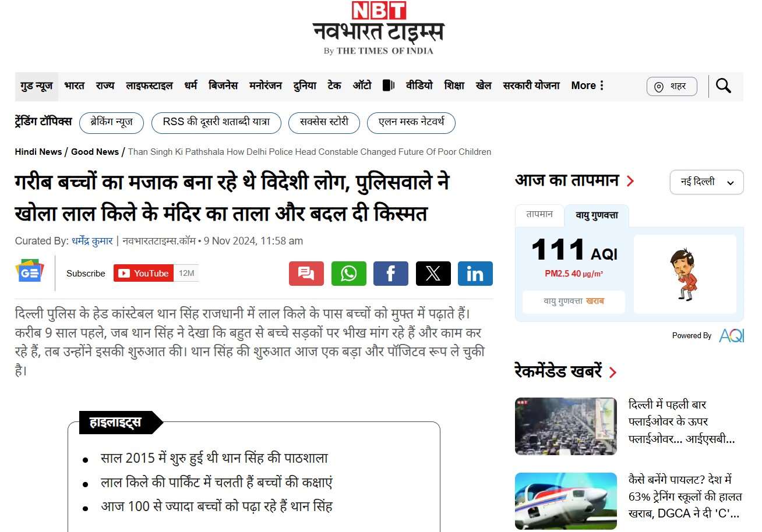Image resolution: width=762 pixels, height=532 pixels.
Task: Open the flyover traffic news thumbnail
Action: click(565, 426)
